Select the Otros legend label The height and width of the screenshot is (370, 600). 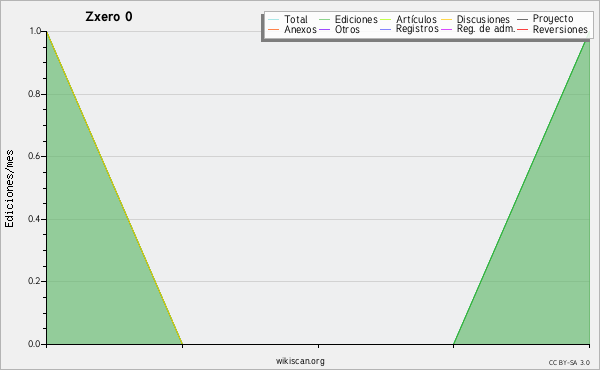pyautogui.click(x=347, y=29)
